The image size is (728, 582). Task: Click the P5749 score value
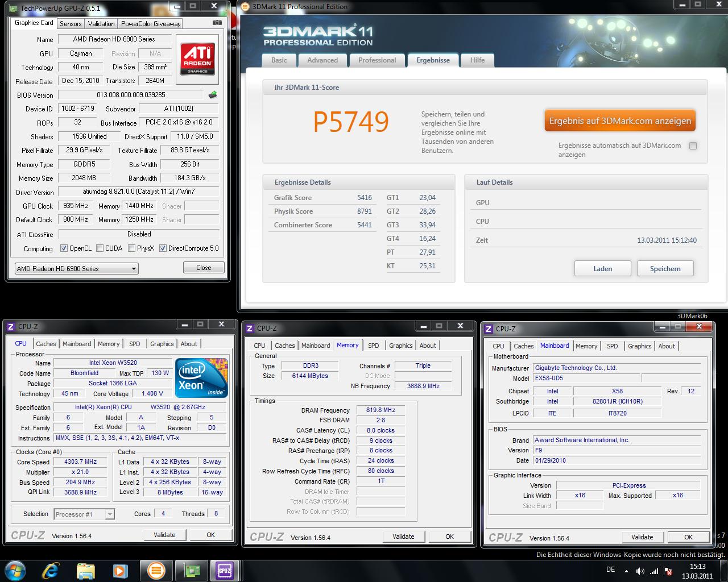351,121
